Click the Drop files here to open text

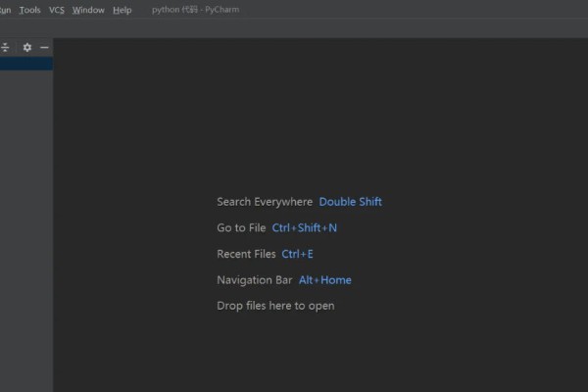(275, 306)
